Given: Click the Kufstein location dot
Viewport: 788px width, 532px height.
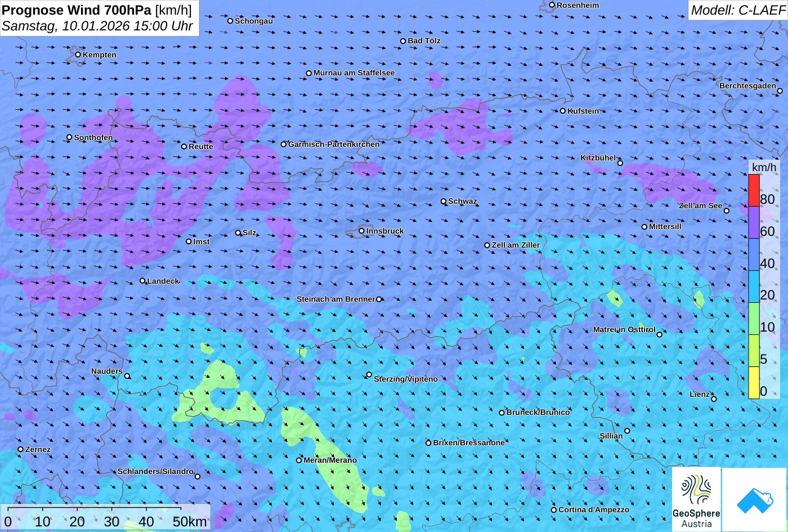Looking at the screenshot, I should point(563,111).
